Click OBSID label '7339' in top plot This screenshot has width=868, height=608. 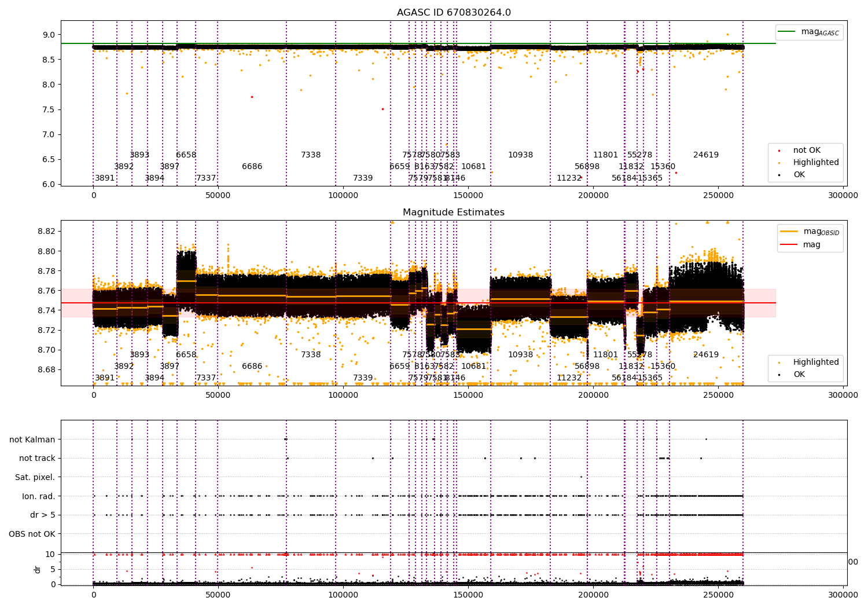click(363, 178)
